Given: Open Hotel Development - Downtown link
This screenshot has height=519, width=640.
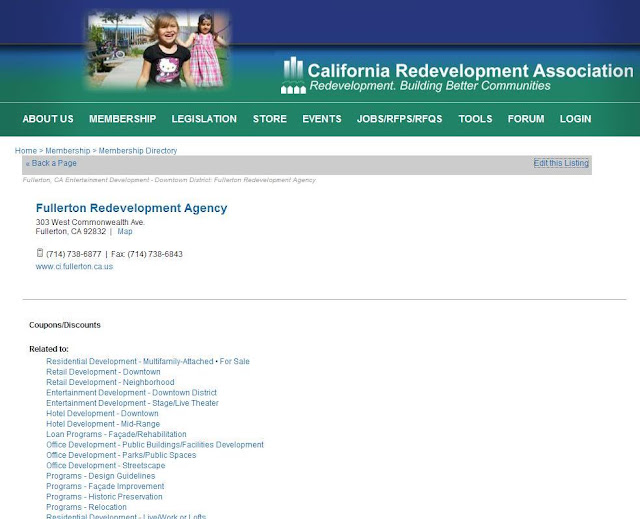Looking at the screenshot, I should (x=102, y=414).
